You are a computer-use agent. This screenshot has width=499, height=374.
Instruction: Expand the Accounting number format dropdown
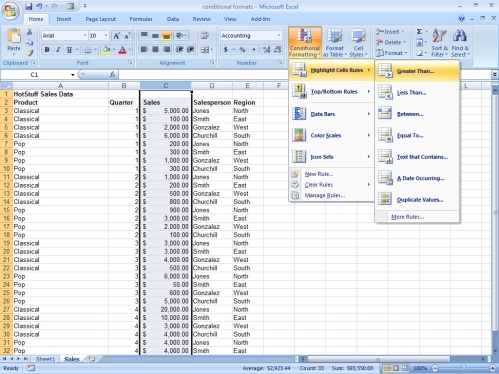click(x=279, y=35)
